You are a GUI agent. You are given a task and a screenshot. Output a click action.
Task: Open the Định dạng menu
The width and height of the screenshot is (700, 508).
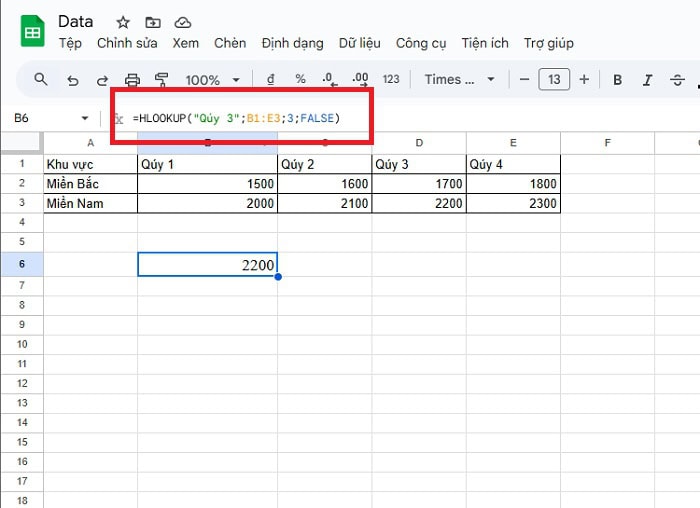(x=292, y=43)
